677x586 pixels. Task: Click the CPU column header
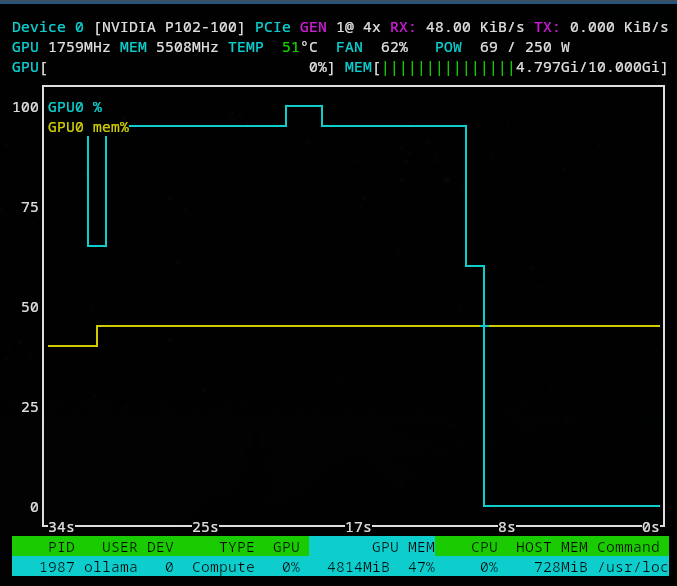(484, 547)
